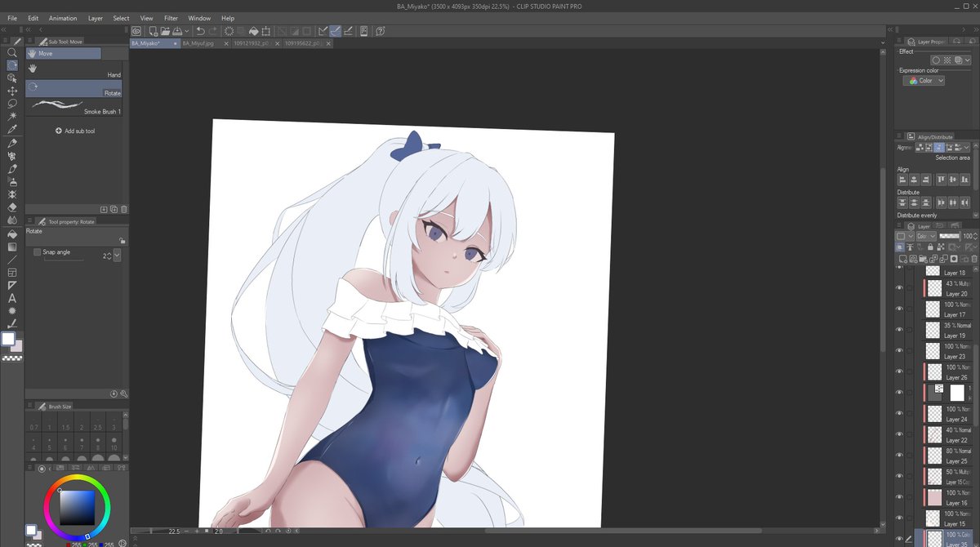Hide Layer 23 with eye icon
980x547 pixels.
point(899,351)
